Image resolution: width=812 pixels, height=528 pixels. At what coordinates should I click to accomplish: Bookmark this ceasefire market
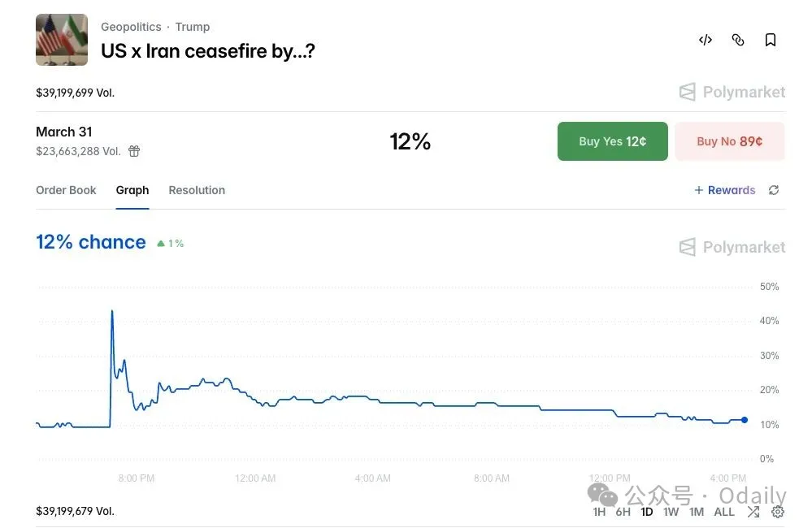(771, 40)
